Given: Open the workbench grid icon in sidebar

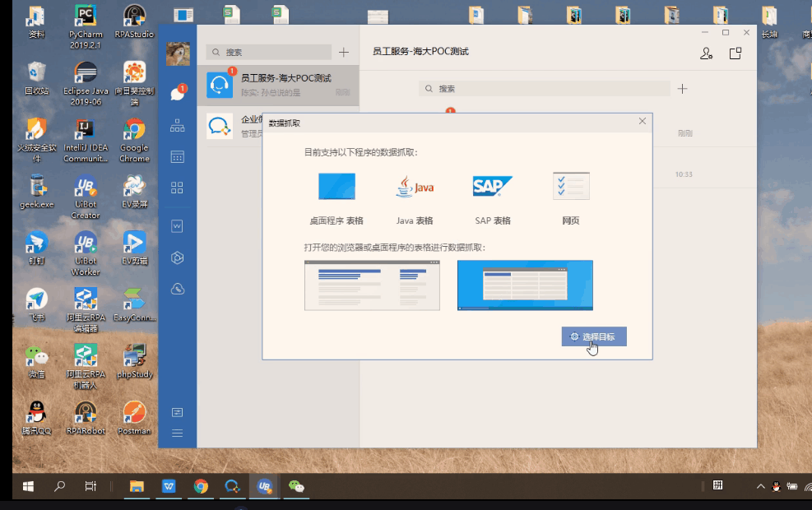Looking at the screenshot, I should [177, 188].
